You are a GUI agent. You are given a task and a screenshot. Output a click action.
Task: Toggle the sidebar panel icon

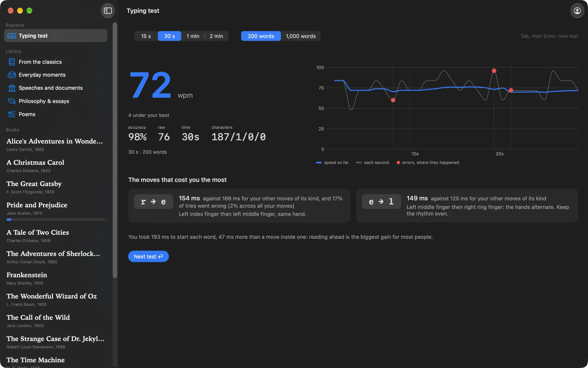tap(108, 11)
